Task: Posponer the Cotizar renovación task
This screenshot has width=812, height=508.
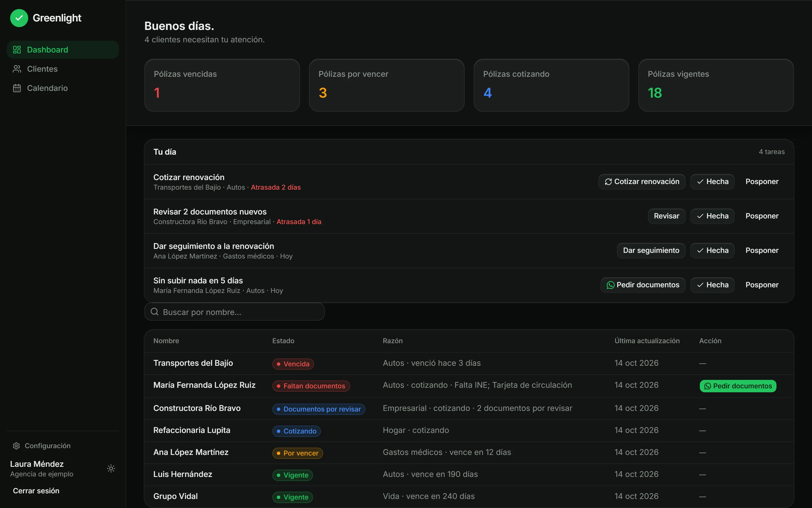Action: [762, 182]
